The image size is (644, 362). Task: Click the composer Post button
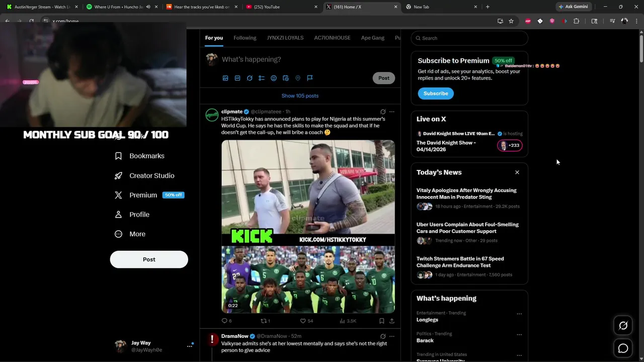(x=384, y=78)
